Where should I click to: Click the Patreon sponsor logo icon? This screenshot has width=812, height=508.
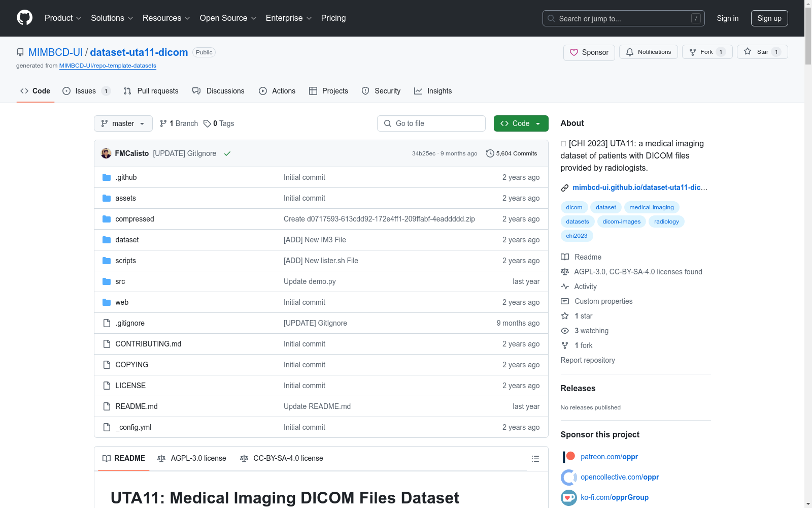(x=569, y=457)
